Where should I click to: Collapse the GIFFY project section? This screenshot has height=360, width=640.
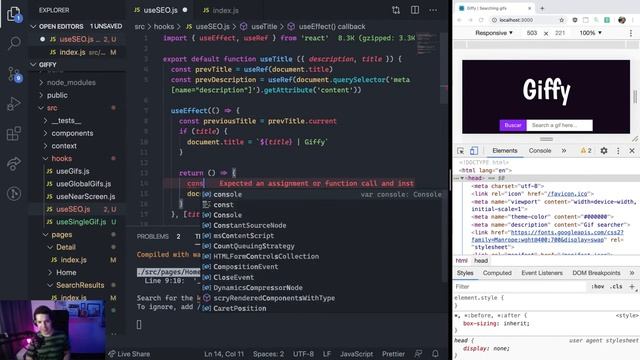(77, 65)
